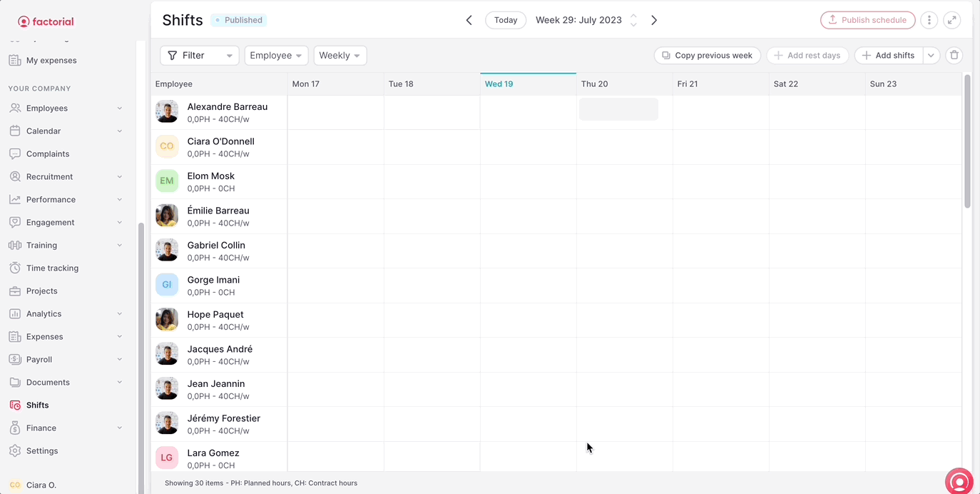Click the fullscreen expand icon
980x494 pixels.
pos(952,20)
